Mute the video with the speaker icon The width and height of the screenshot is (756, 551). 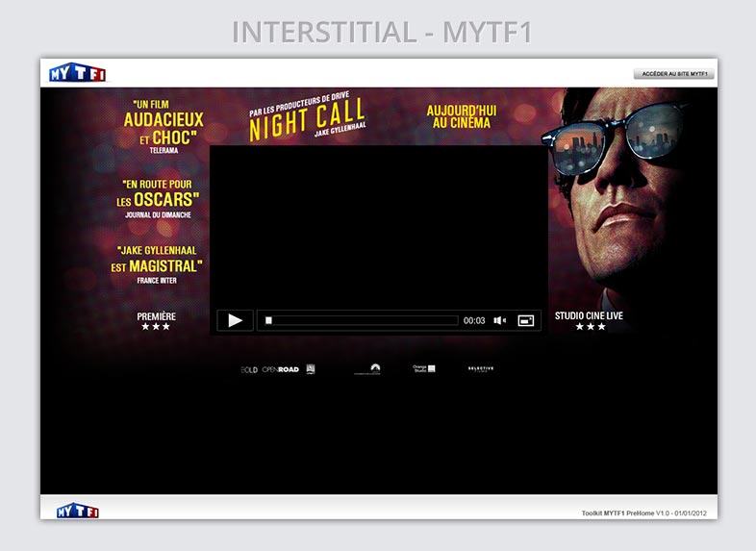(x=499, y=320)
